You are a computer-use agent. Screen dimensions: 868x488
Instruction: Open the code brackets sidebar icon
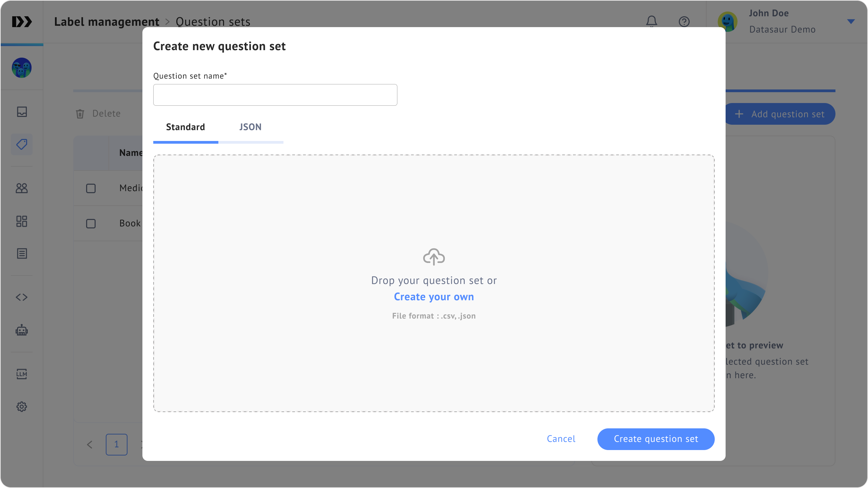coord(22,297)
